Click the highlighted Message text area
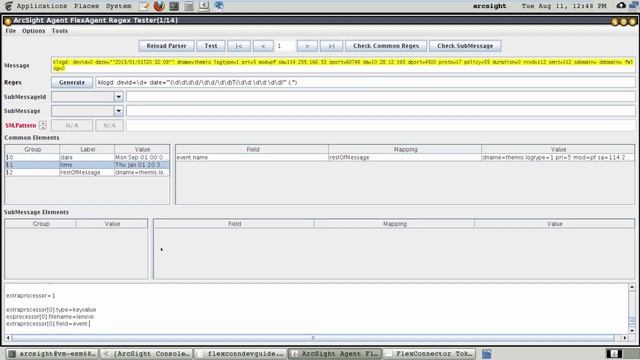Image resolution: width=640 pixels, height=360 pixels. (343, 65)
